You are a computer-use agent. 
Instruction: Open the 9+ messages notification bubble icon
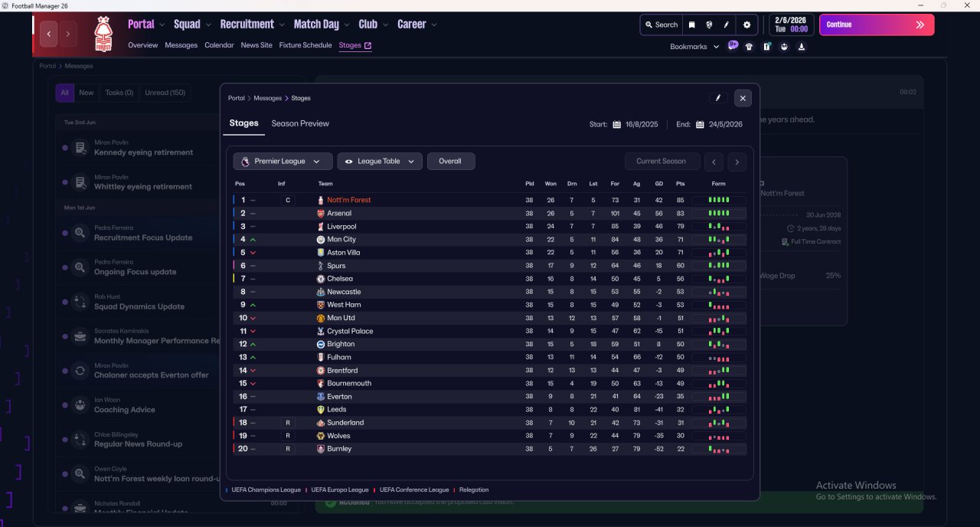733,46
